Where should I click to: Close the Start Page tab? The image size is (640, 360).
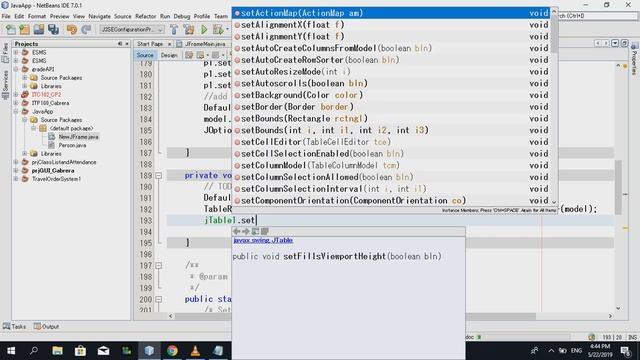pyautogui.click(x=170, y=44)
